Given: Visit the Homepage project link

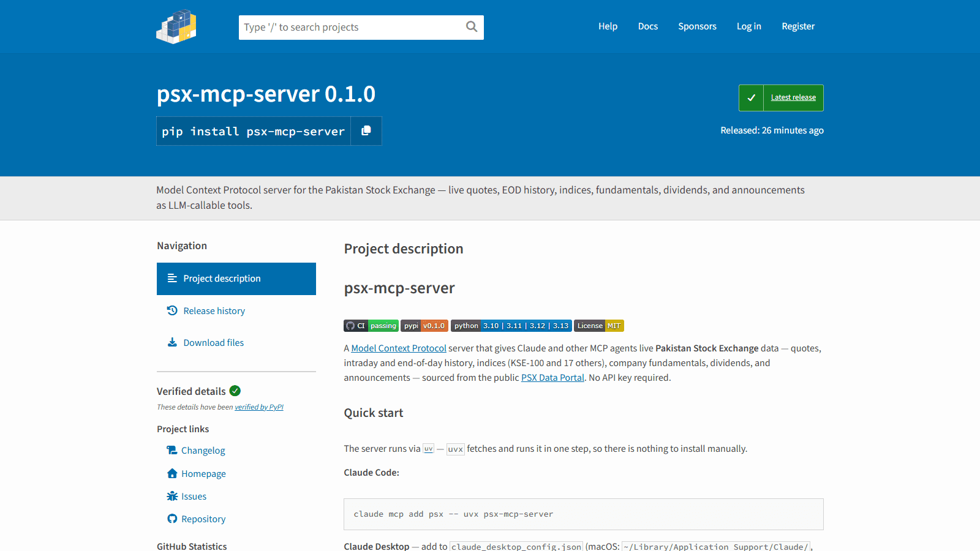Looking at the screenshot, I should tap(203, 474).
